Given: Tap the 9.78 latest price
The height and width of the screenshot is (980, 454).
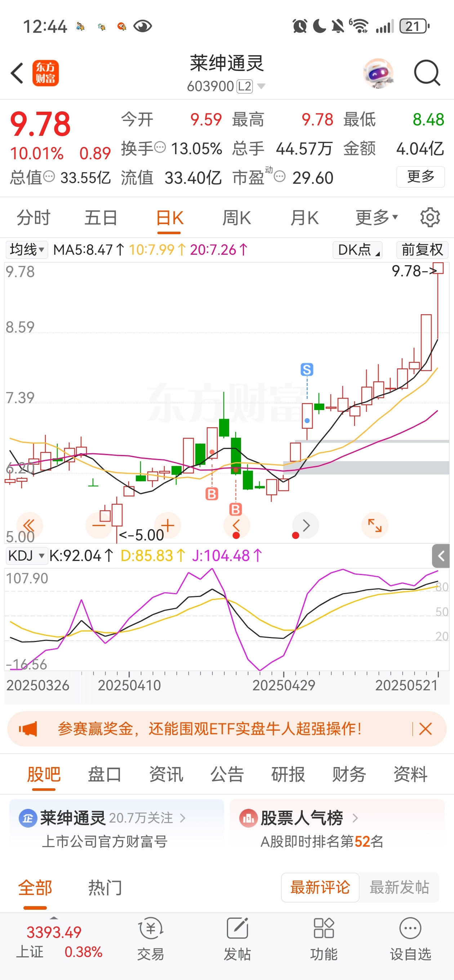Looking at the screenshot, I should point(40,124).
